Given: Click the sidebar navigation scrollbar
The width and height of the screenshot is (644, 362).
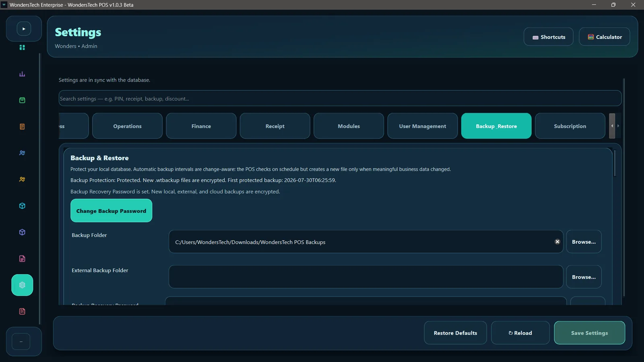Looking at the screenshot, I should pos(39,189).
